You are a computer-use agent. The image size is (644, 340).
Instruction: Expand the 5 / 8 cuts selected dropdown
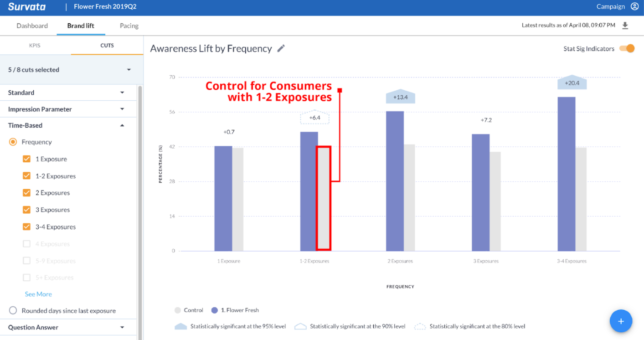click(x=72, y=70)
